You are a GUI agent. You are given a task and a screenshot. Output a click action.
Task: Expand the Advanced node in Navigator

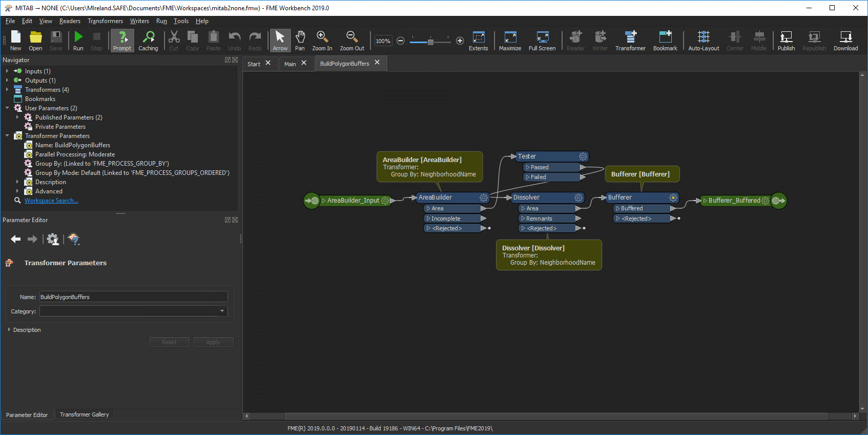tap(17, 191)
